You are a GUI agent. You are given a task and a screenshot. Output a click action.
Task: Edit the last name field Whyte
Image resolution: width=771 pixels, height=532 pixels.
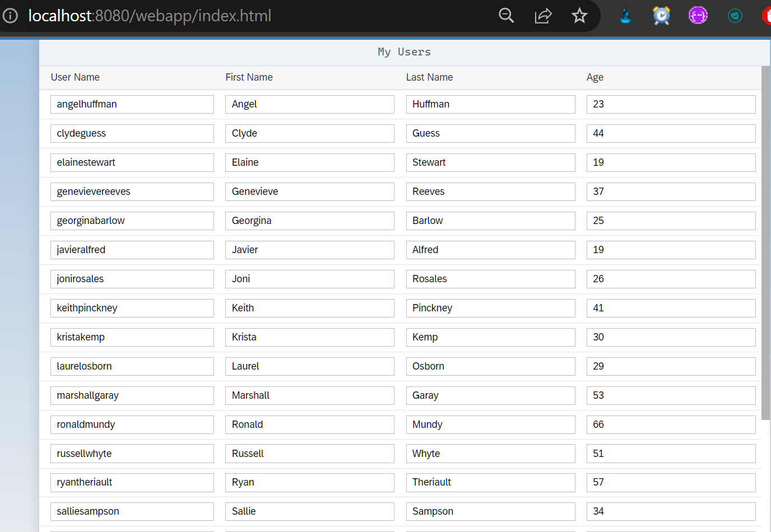(491, 454)
